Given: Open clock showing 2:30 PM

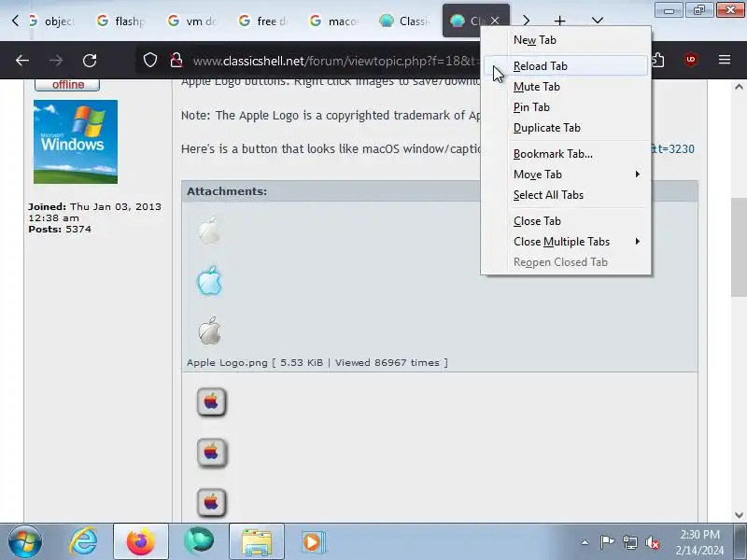Looking at the screenshot, I should [699, 542].
